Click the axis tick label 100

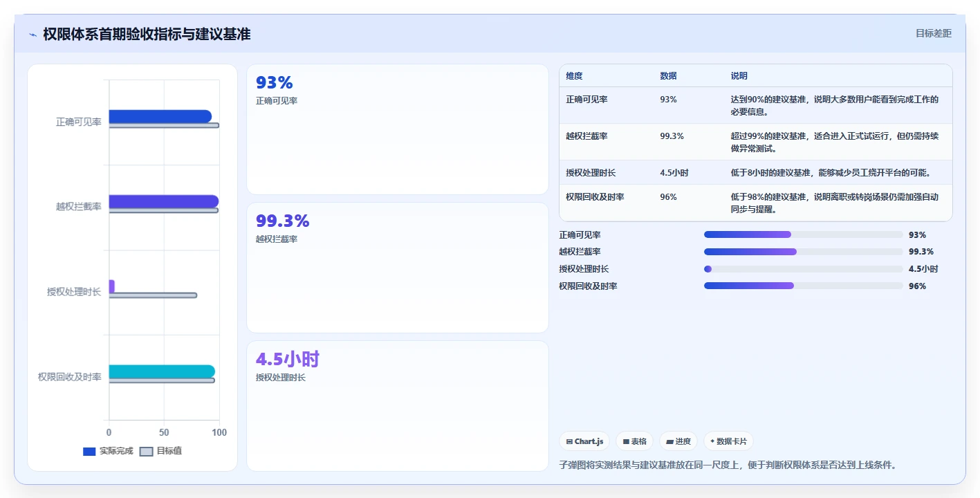pyautogui.click(x=219, y=432)
